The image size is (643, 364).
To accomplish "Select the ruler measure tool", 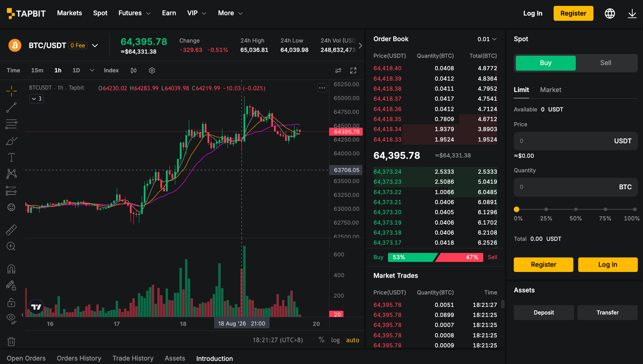I will (11, 230).
